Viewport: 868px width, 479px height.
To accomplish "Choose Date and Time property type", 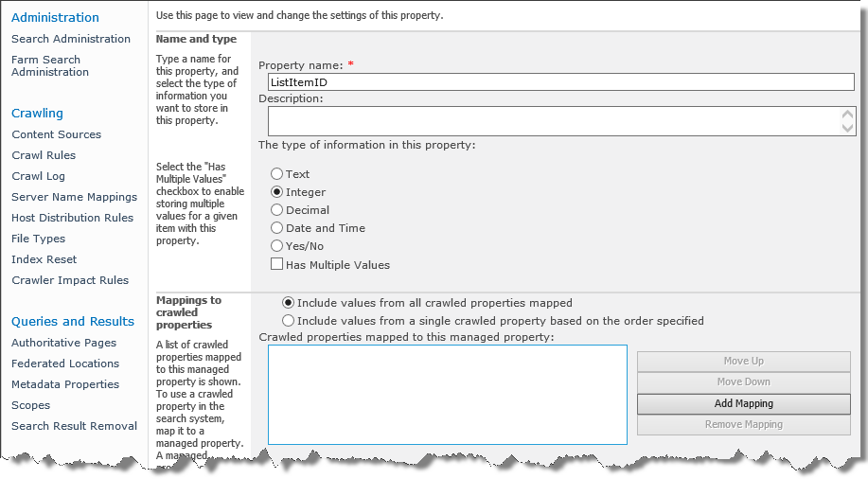I will pyautogui.click(x=277, y=228).
